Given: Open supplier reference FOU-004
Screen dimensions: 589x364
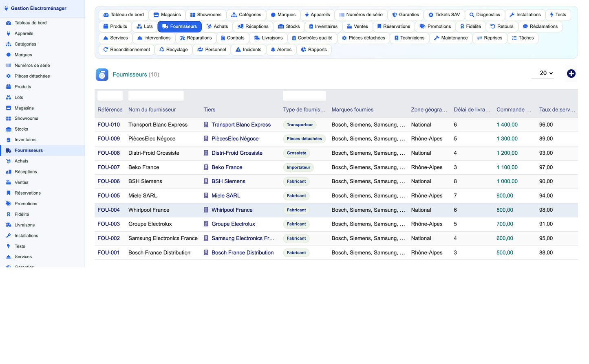Looking at the screenshot, I should (x=108, y=210).
